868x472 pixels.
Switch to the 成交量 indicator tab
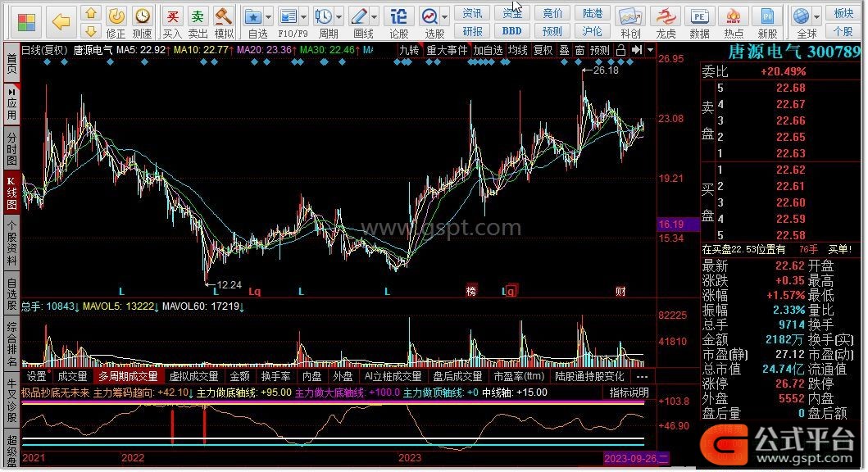(x=72, y=376)
